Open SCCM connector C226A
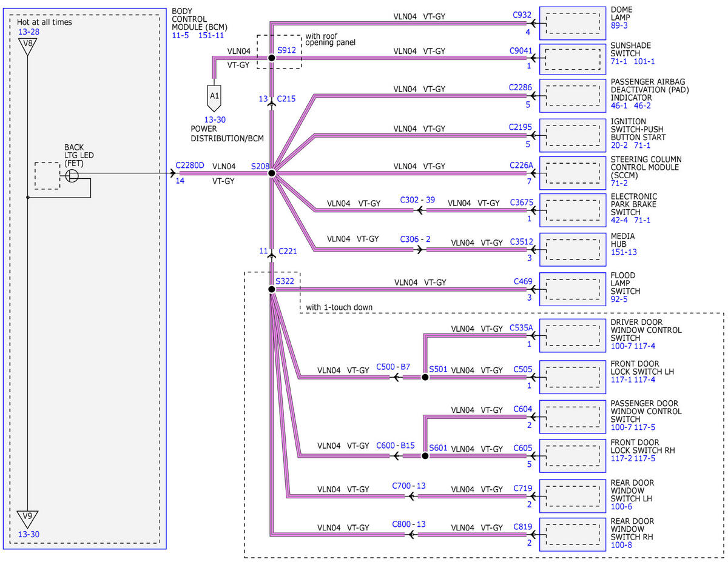 point(522,166)
